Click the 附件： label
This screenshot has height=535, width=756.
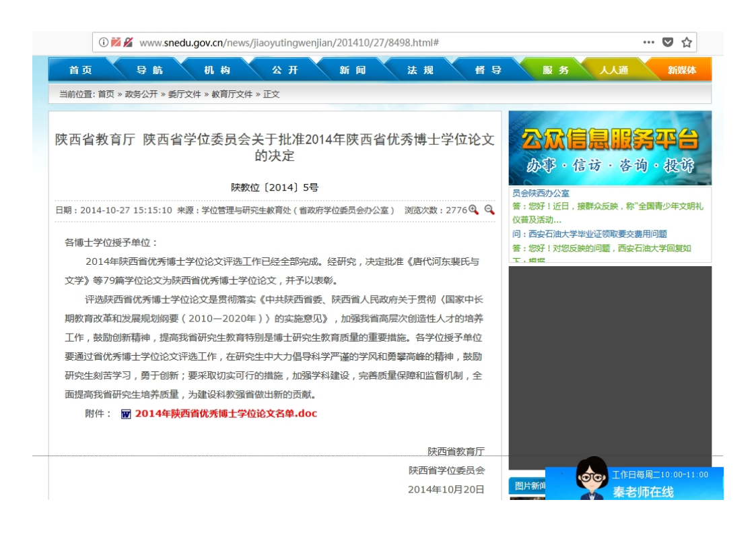(100, 414)
